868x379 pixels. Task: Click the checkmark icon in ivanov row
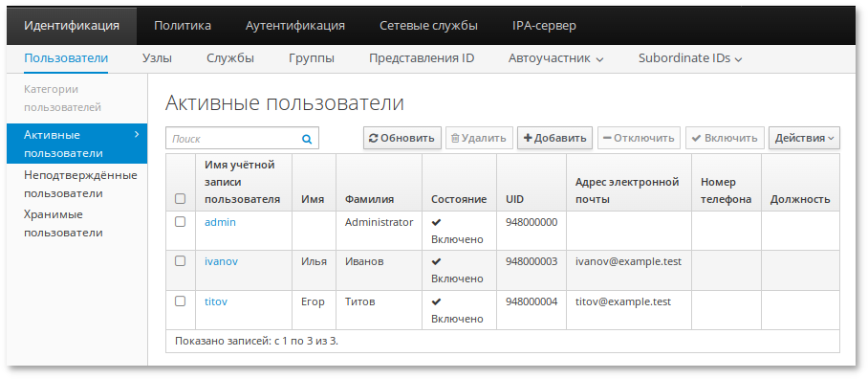tap(436, 261)
